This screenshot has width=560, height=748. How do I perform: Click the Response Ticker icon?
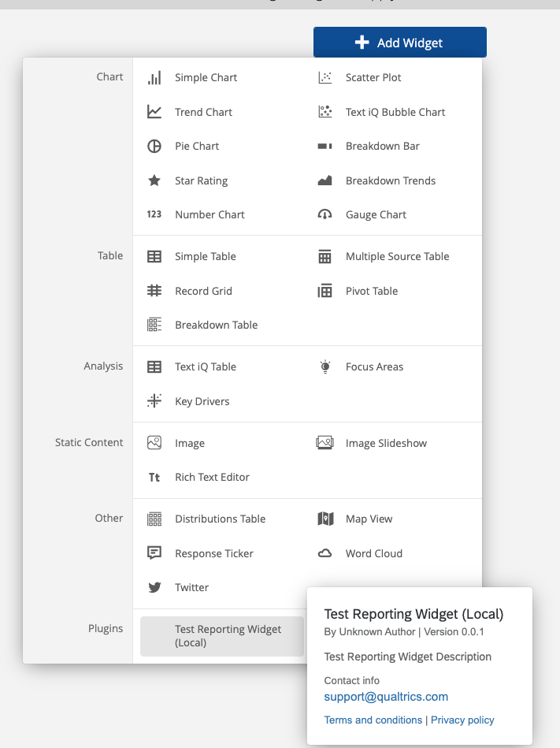click(154, 553)
